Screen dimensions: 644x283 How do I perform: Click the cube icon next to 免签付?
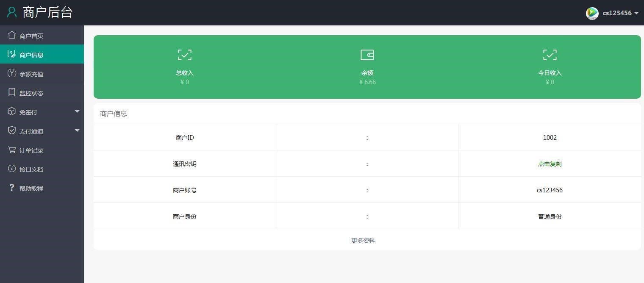click(12, 111)
